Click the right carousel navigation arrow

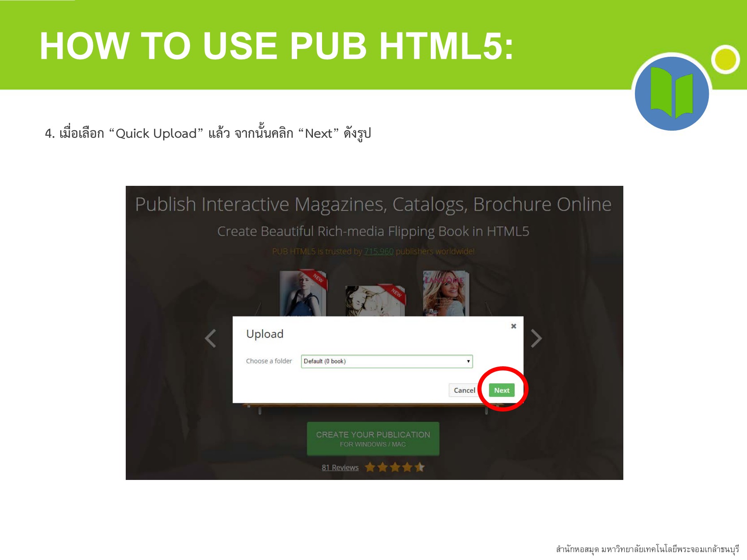[536, 338]
